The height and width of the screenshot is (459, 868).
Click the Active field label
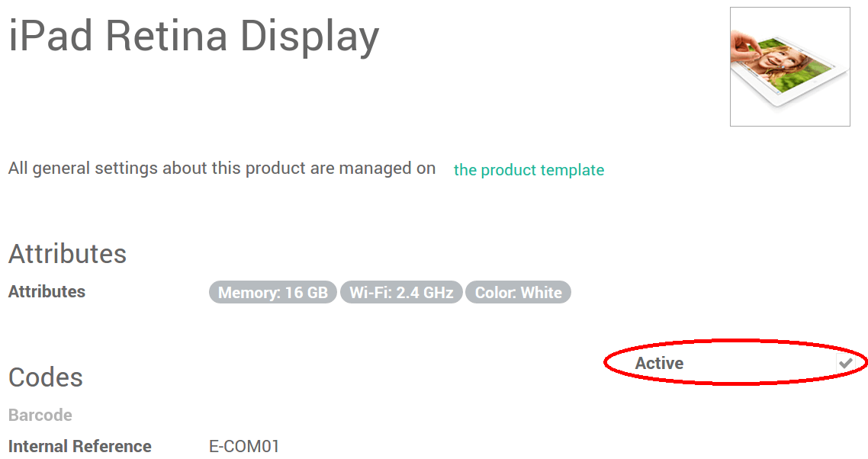coord(659,364)
